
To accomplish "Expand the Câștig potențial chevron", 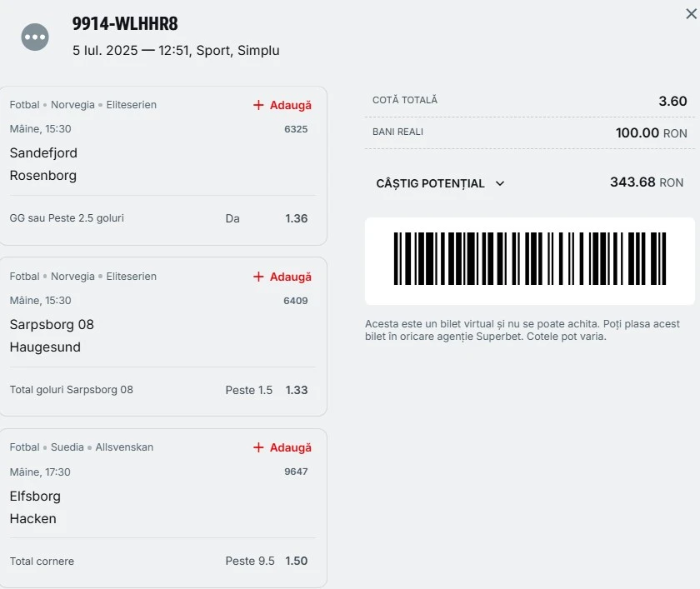I will click(500, 183).
